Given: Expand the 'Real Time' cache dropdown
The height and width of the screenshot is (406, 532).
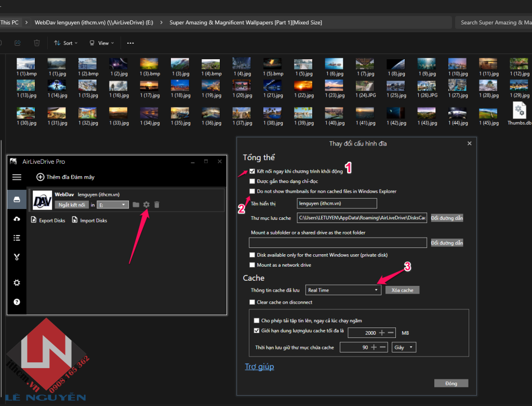Looking at the screenshot, I should pos(343,290).
